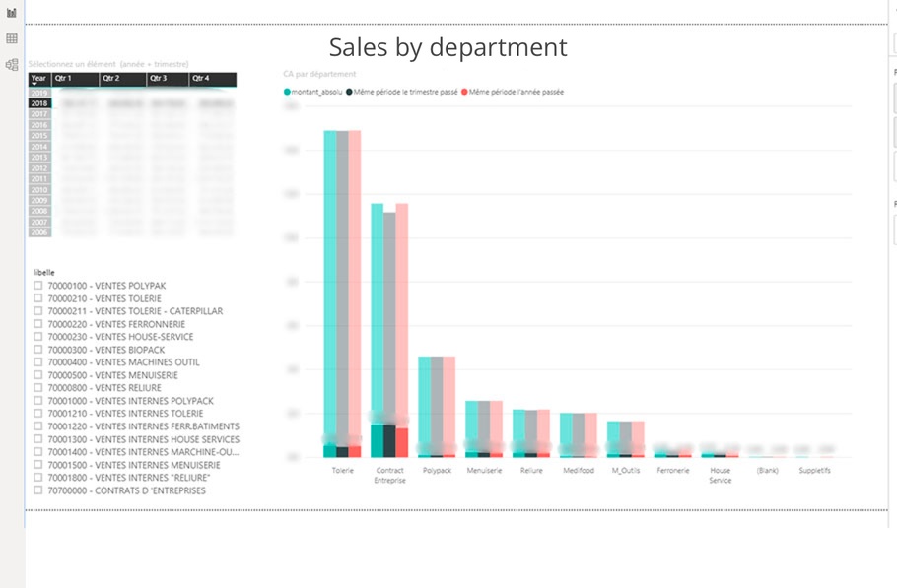Enable the 70700000 - CONTRATS D'ENTREPRISES checkbox
The width and height of the screenshot is (897, 588).
38,490
